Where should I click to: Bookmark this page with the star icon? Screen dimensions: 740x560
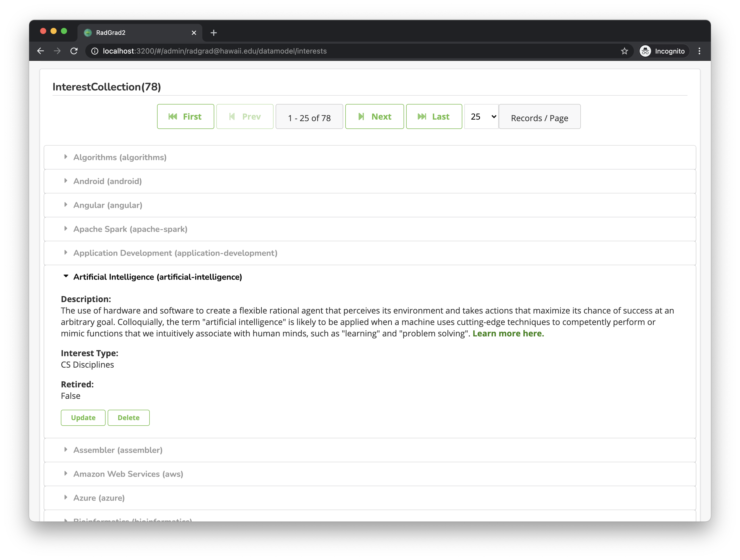coord(624,51)
